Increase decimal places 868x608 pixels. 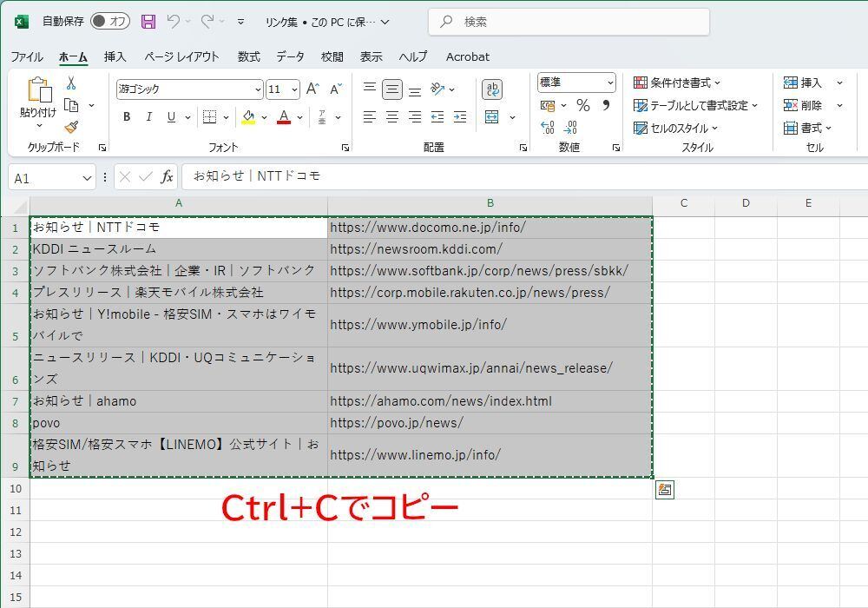click(x=547, y=128)
